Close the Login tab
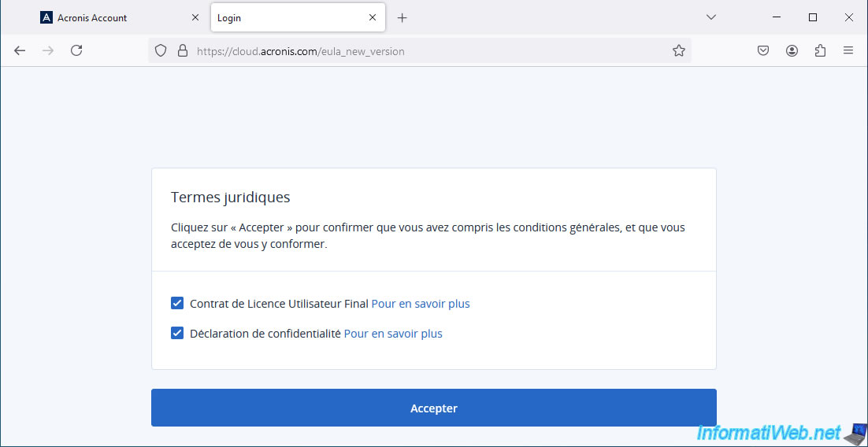Viewport: 868px width, 447px height. pyautogui.click(x=373, y=17)
